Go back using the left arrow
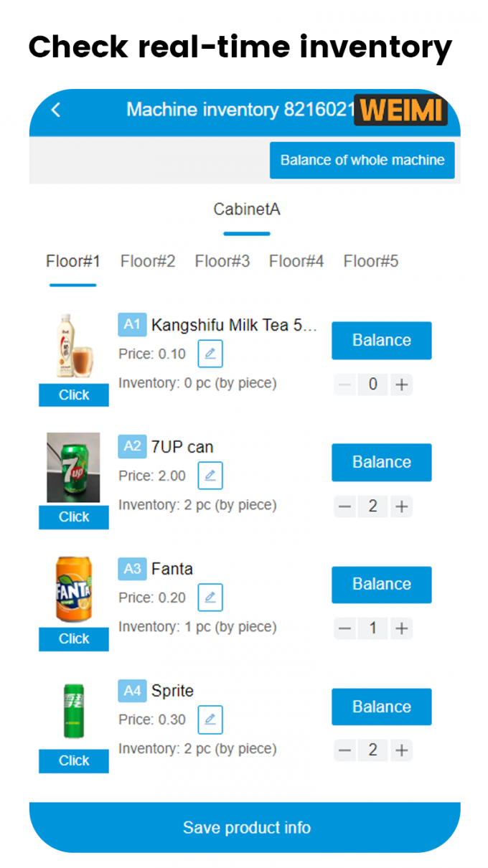Viewport: 488px width, 868px height. pyautogui.click(x=56, y=110)
